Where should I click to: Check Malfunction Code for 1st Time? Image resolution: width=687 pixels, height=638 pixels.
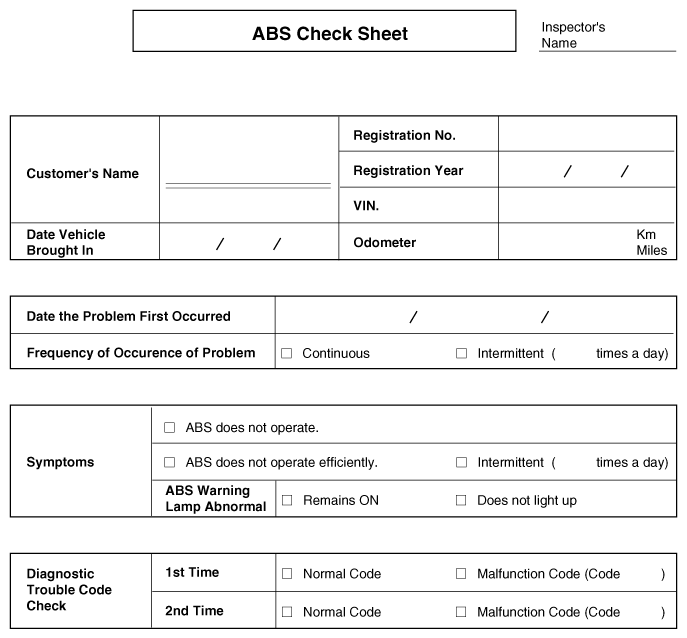(461, 574)
